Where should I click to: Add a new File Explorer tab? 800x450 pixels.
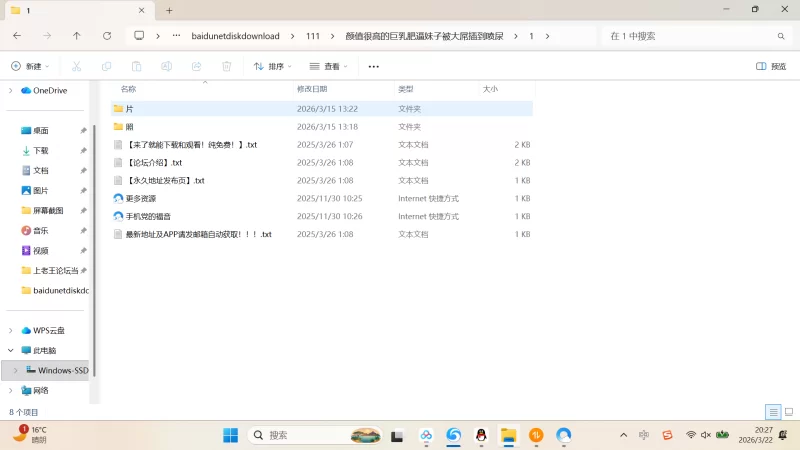(169, 10)
